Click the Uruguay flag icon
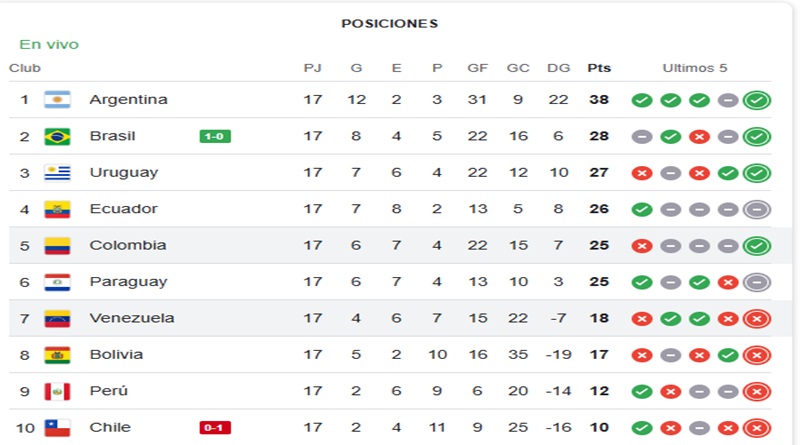 (57, 173)
